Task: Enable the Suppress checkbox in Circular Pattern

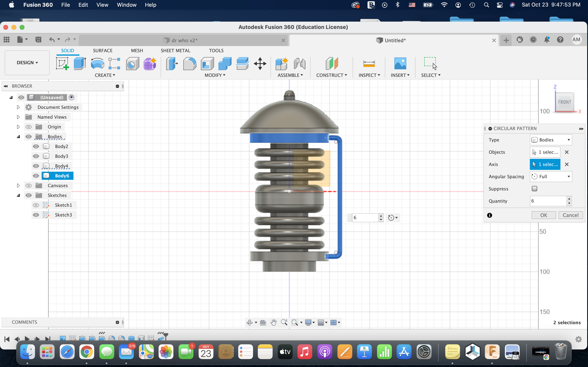Action: [534, 189]
